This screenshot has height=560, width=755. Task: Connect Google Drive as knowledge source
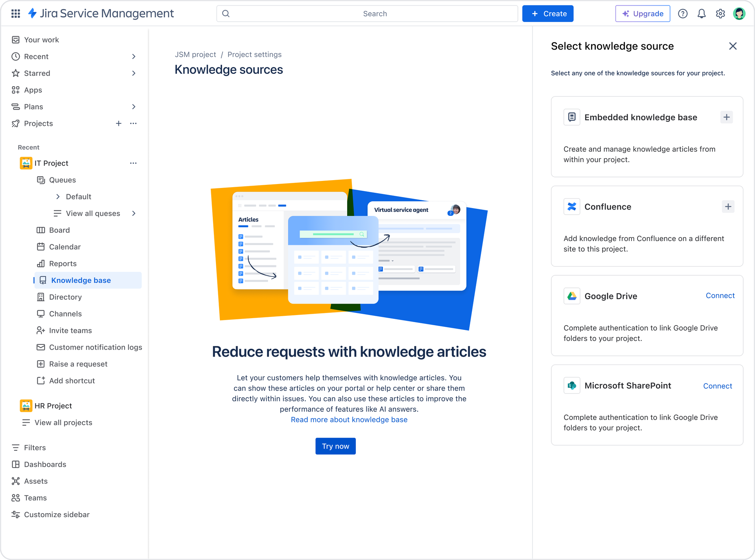point(720,295)
